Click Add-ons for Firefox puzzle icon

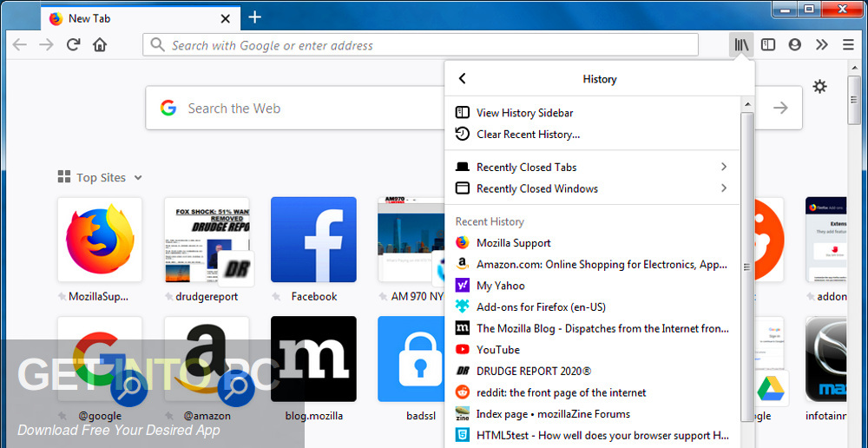click(x=463, y=306)
